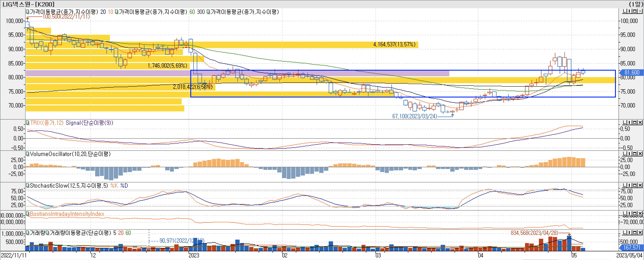Click the Signal(단순이평(9)) label

point(89,123)
